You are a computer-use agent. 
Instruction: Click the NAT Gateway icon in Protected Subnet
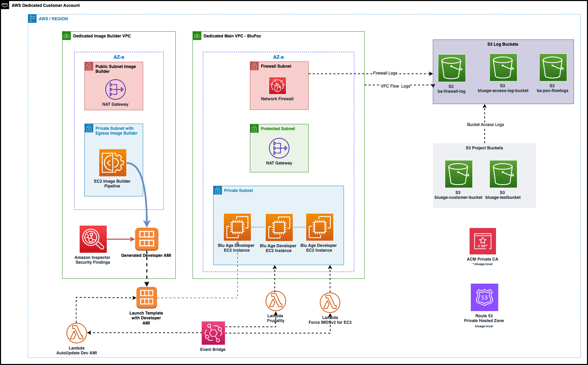(x=279, y=149)
